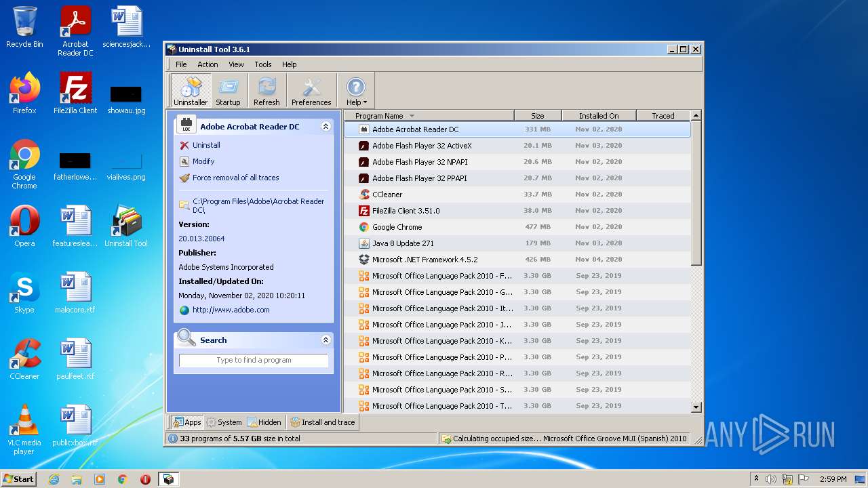Viewport: 868px width, 488px height.
Task: Open the Startup manager
Action: [228, 91]
